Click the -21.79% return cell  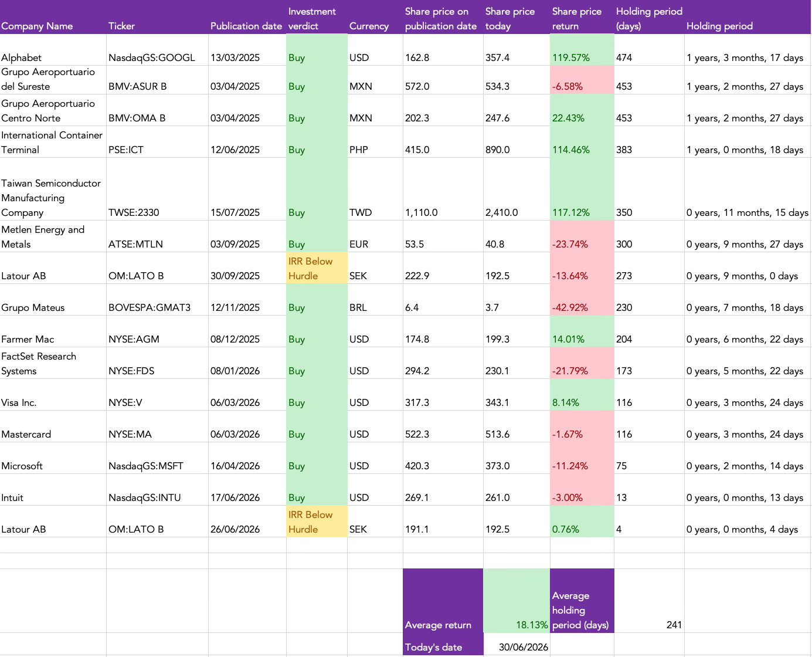(582, 363)
